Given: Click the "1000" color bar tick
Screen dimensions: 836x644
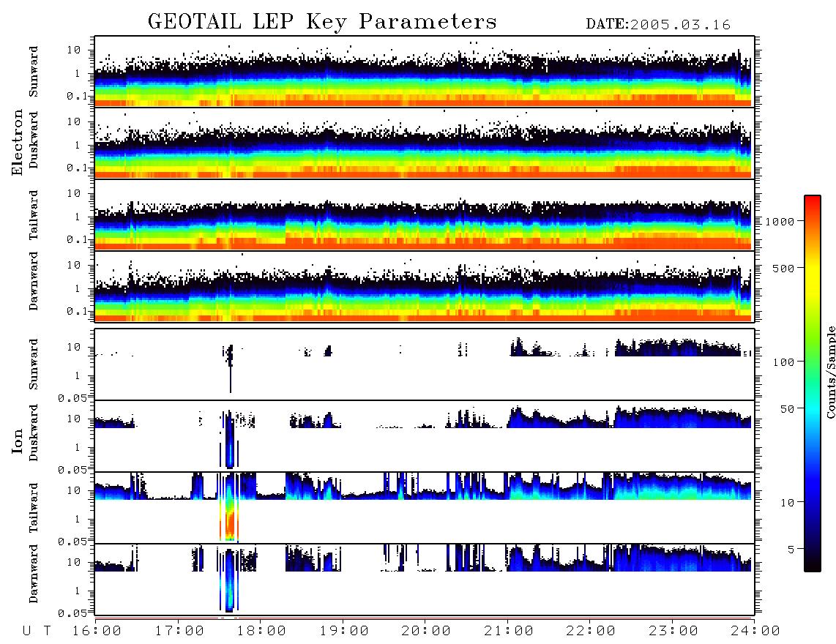Looking at the screenshot, I should [x=780, y=221].
